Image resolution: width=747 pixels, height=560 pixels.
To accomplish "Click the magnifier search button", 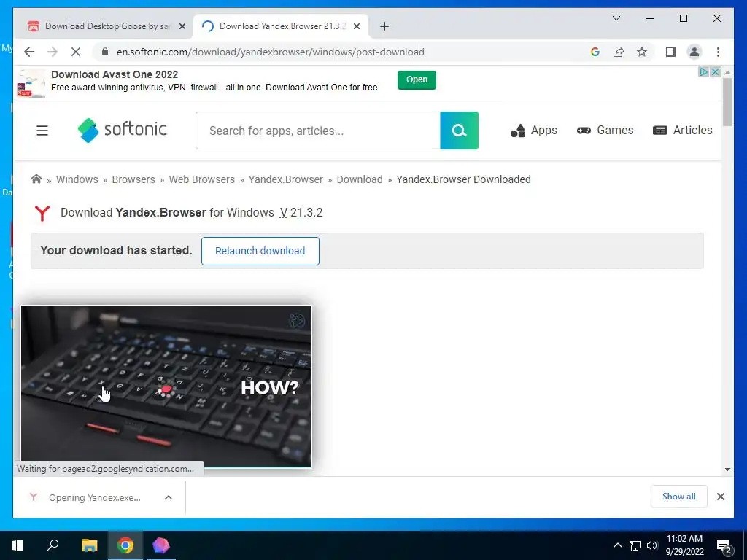I will (460, 131).
